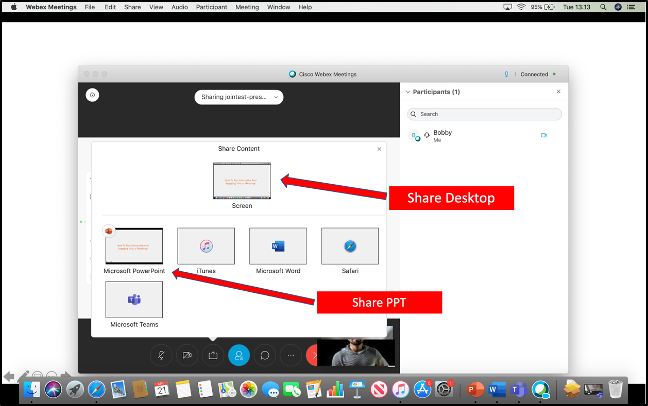The width and height of the screenshot is (648, 406).
Task: Choose Microsoft PowerPoint window to share
Action: [134, 246]
